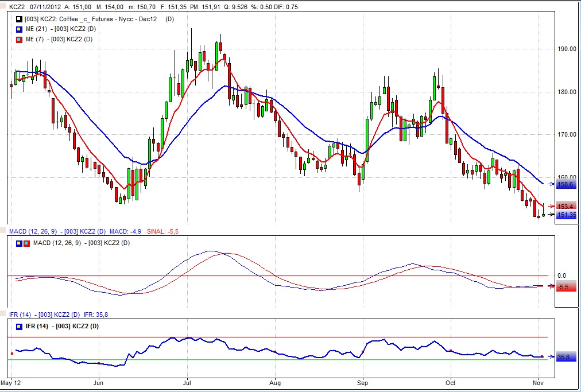Click the 151.35 last price tag

[566, 215]
